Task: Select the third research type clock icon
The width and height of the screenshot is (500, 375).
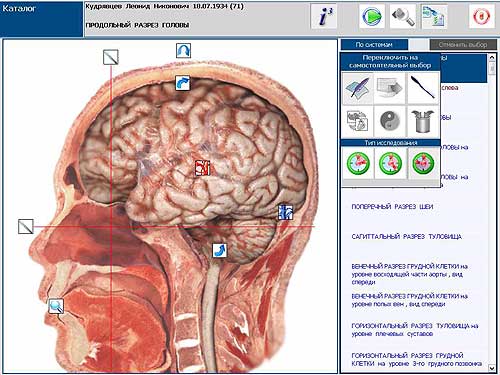Action: [423, 163]
